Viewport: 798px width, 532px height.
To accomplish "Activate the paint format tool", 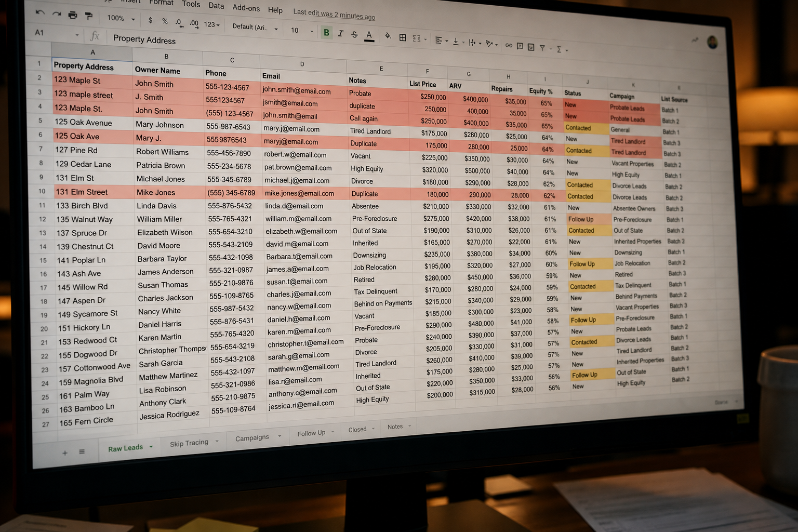I will click(89, 16).
